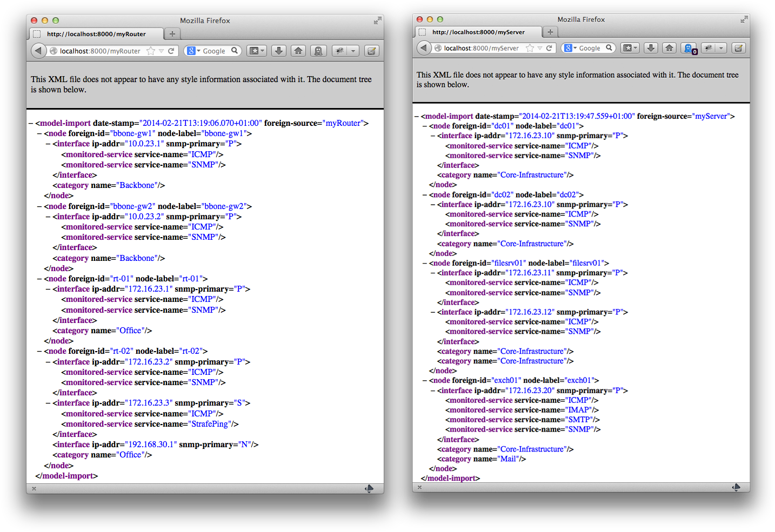Select the compose/edit icon in myRouter toolbar

(371, 50)
